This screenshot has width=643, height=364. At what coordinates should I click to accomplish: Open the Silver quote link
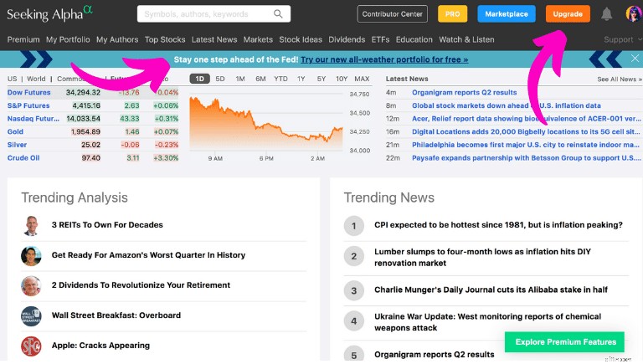coord(17,145)
